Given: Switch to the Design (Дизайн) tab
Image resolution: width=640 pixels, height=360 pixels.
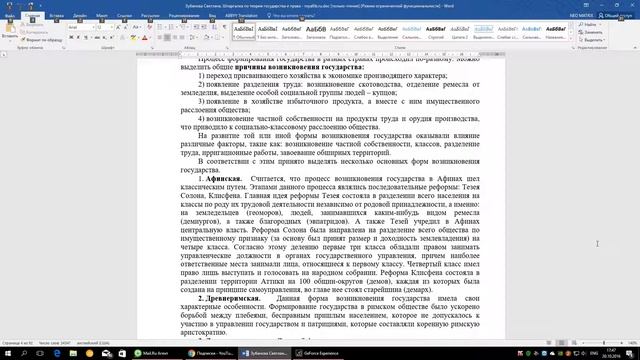Looking at the screenshot, I should pos(80,16).
